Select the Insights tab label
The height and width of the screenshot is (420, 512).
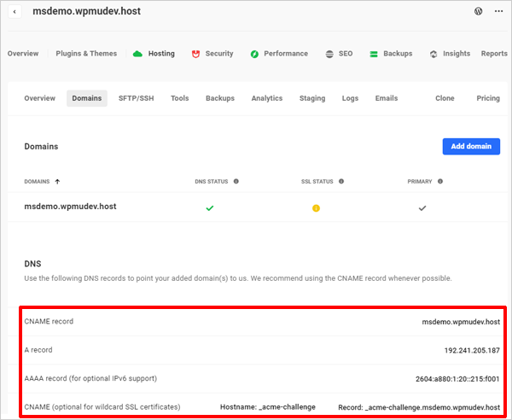457,54
